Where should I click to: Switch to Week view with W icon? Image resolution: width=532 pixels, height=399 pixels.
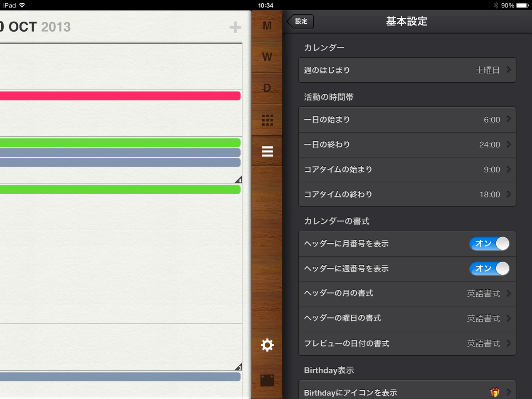pyautogui.click(x=267, y=57)
